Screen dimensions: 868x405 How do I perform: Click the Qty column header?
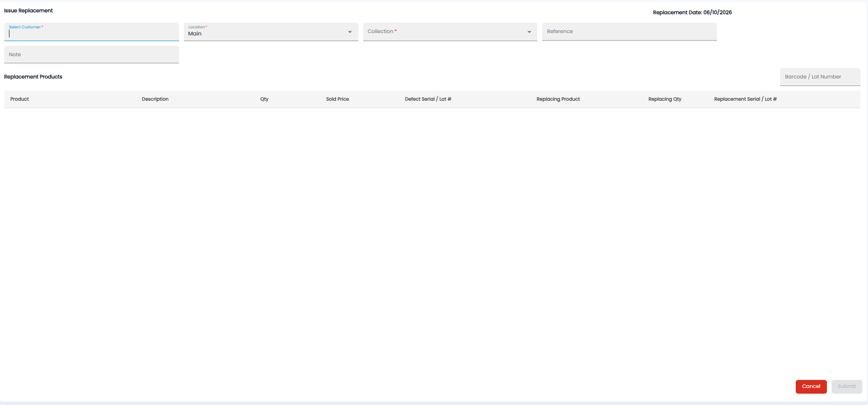tap(264, 99)
